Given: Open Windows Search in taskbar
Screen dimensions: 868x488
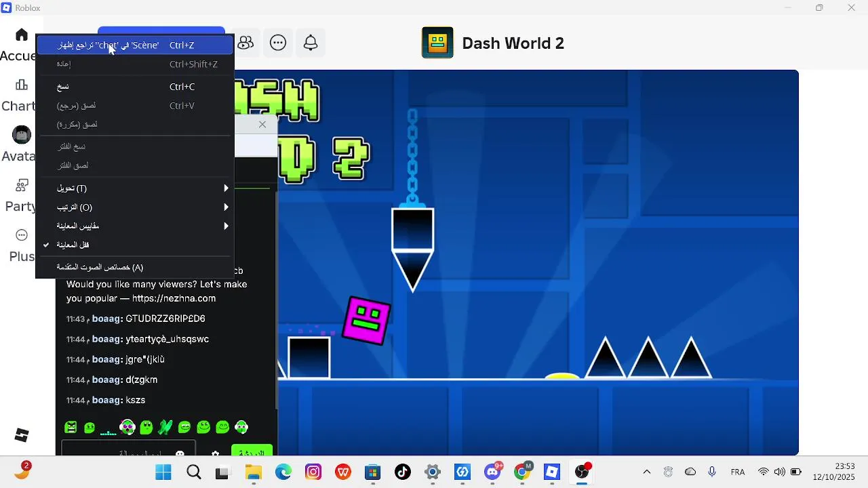Looking at the screenshot, I should (194, 472).
